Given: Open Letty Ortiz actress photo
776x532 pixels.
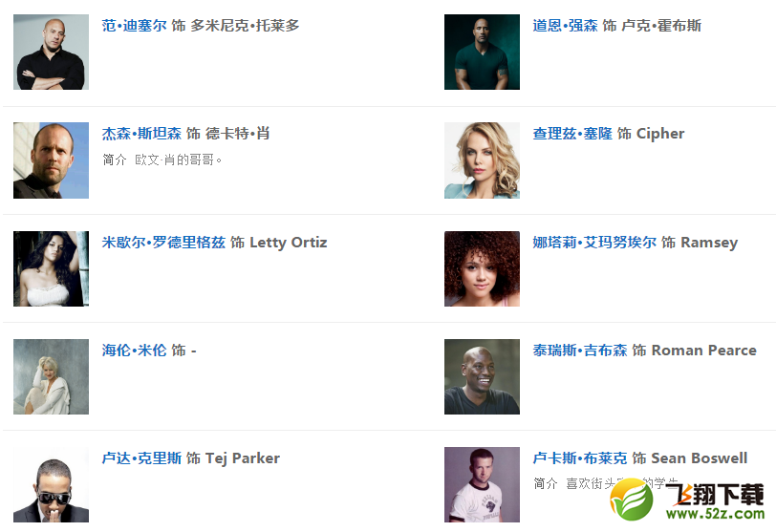Looking at the screenshot, I should 51,268.
